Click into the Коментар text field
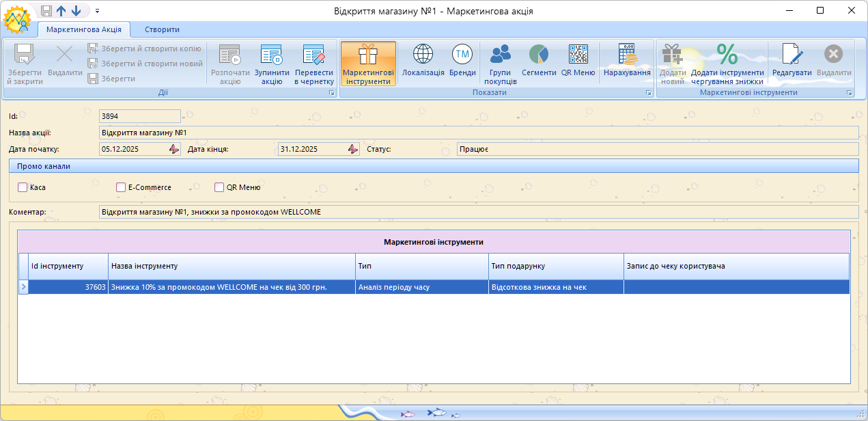Screen dimensions: 868x421 click(478, 212)
